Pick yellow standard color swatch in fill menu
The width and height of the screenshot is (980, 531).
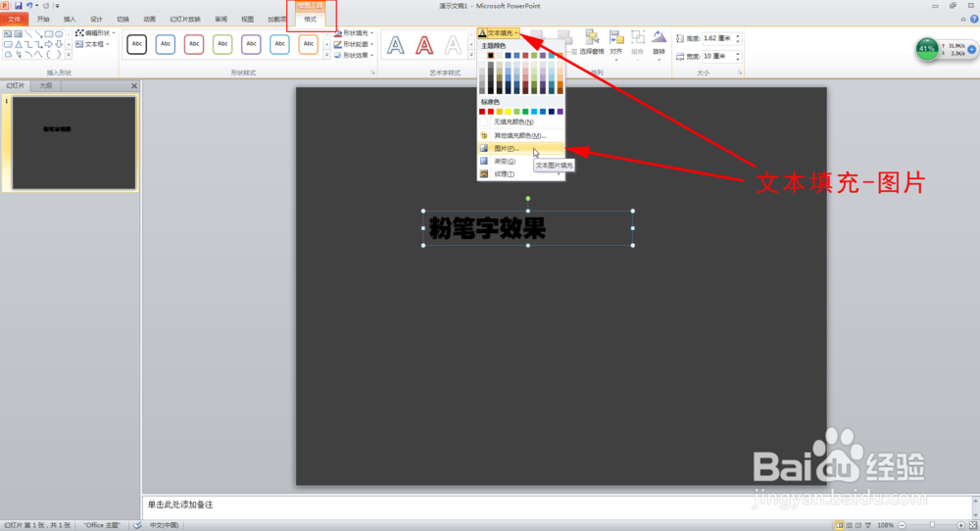pyautogui.click(x=508, y=112)
